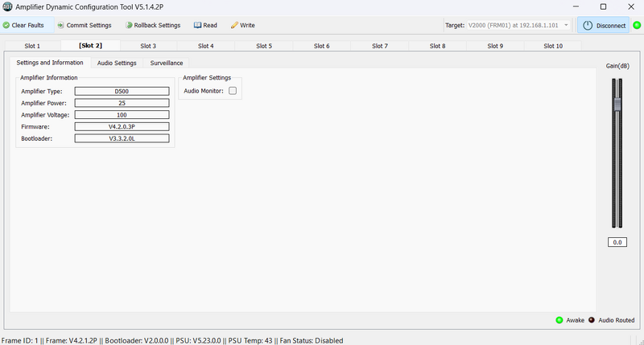
Task: Enable the Audio Monitor checkbox
Action: [x=233, y=91]
